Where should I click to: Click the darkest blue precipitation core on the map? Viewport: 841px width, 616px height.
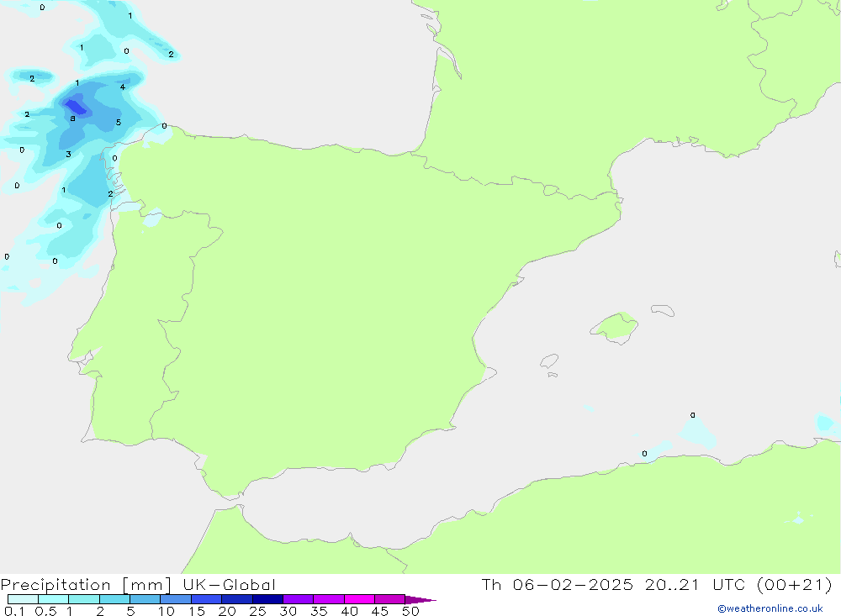pos(76,107)
